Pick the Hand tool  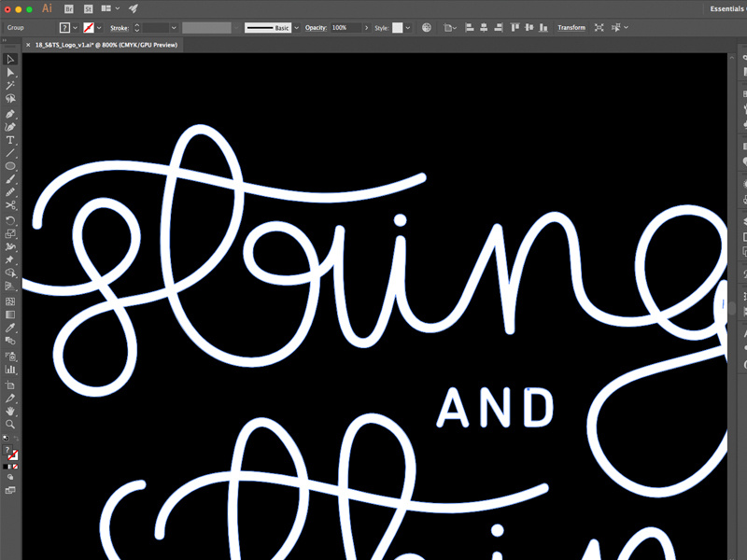coord(10,411)
